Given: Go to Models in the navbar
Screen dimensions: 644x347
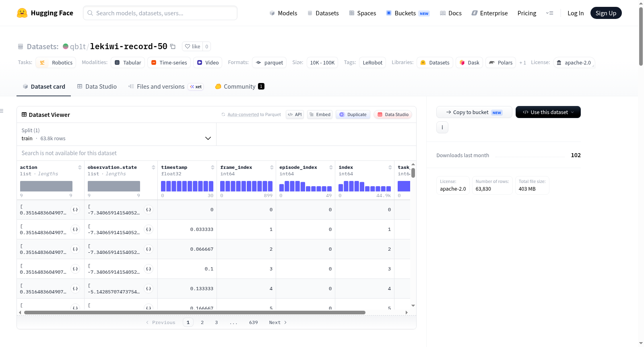Looking at the screenshot, I should (283, 13).
